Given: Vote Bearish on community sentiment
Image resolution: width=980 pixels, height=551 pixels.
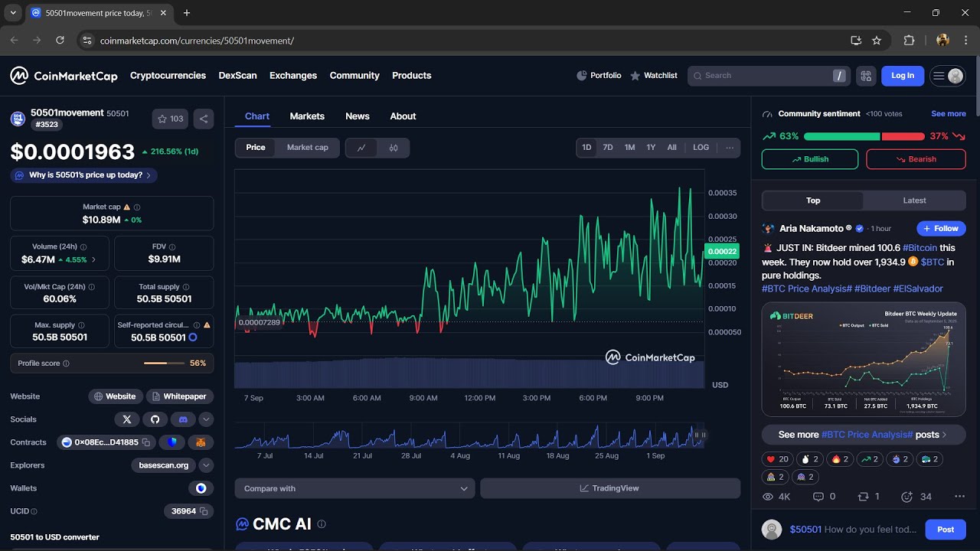Looking at the screenshot, I should [916, 159].
